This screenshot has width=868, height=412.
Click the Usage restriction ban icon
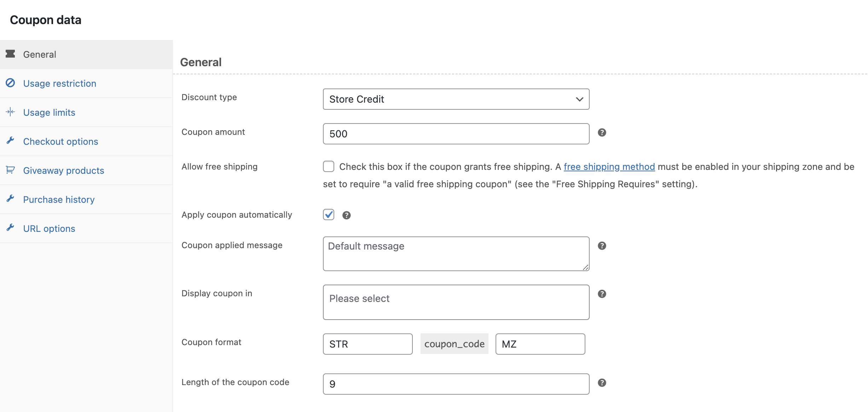[x=10, y=83]
